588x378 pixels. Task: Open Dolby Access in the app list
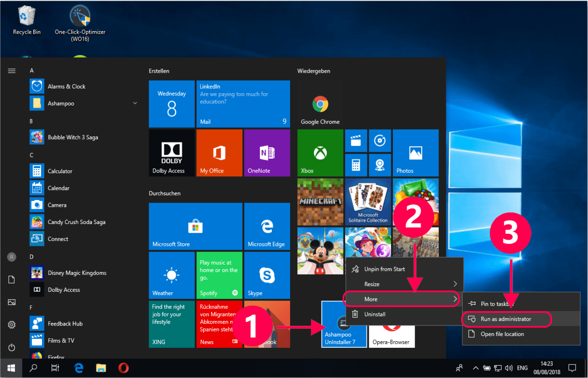pyautogui.click(x=84, y=290)
